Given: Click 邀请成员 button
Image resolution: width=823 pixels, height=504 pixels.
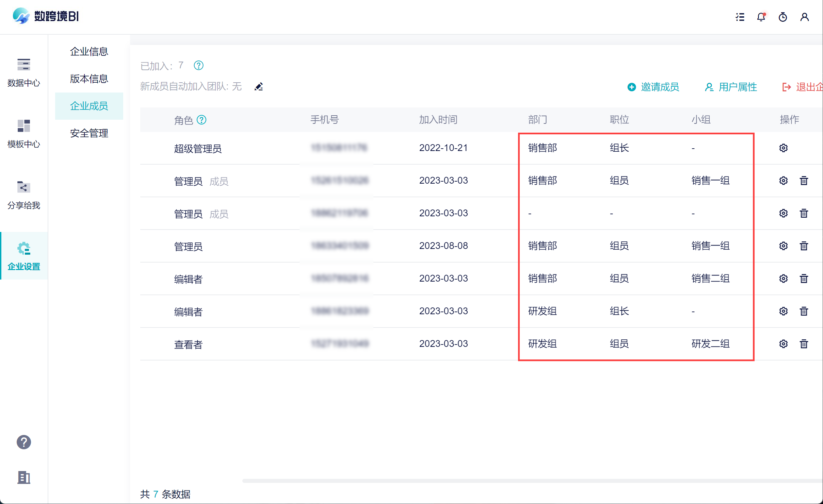Looking at the screenshot, I should [x=653, y=87].
